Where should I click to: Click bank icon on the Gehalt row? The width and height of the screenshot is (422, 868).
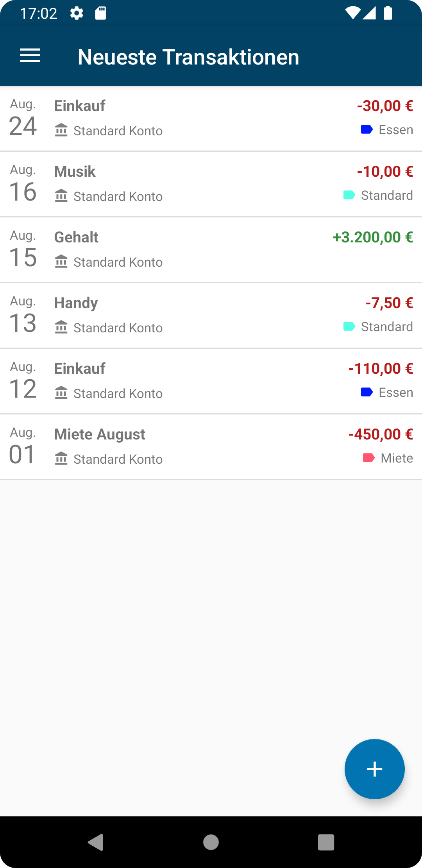click(61, 262)
